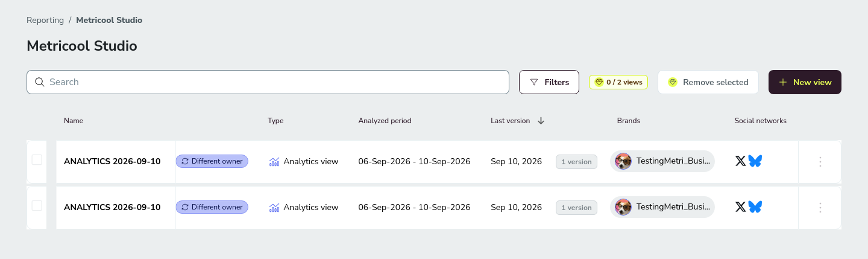Click TestingMetri_Busi... brand avatar in second row
Image resolution: width=868 pixels, height=259 pixels.
click(x=623, y=207)
